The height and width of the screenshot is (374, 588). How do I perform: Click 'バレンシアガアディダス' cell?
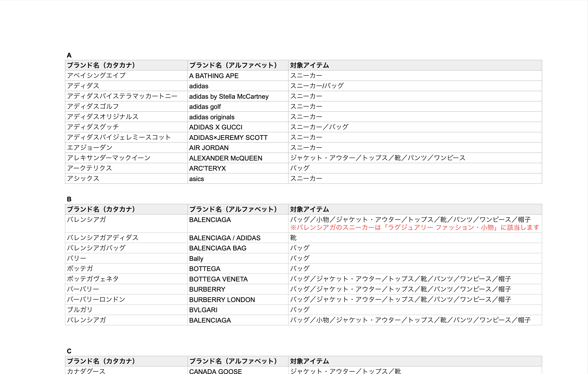point(126,238)
